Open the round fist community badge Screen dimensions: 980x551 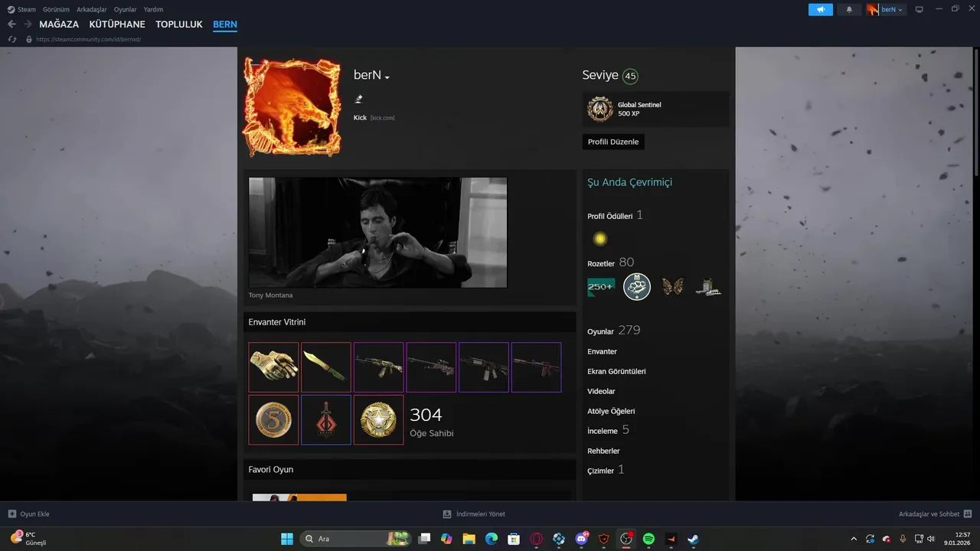click(637, 287)
